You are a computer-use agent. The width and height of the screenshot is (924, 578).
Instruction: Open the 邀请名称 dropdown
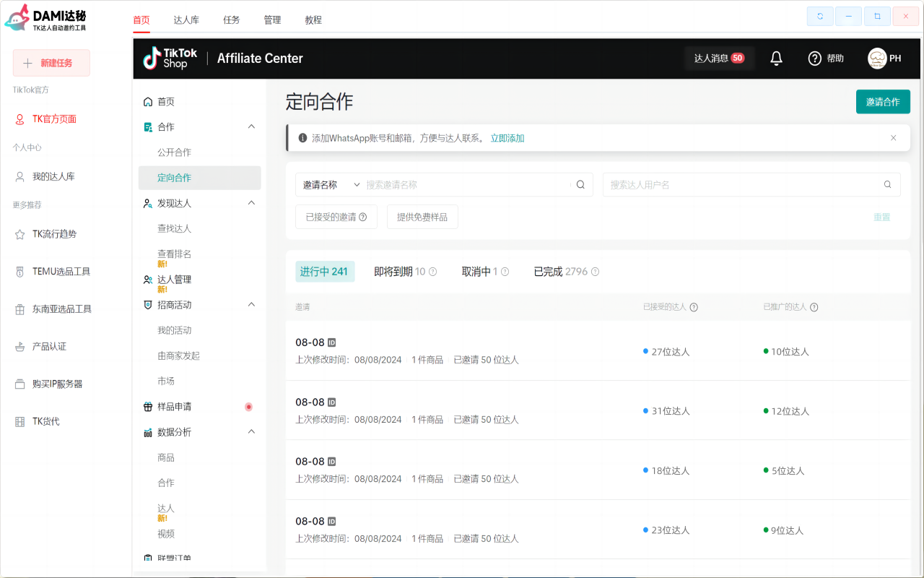point(329,184)
